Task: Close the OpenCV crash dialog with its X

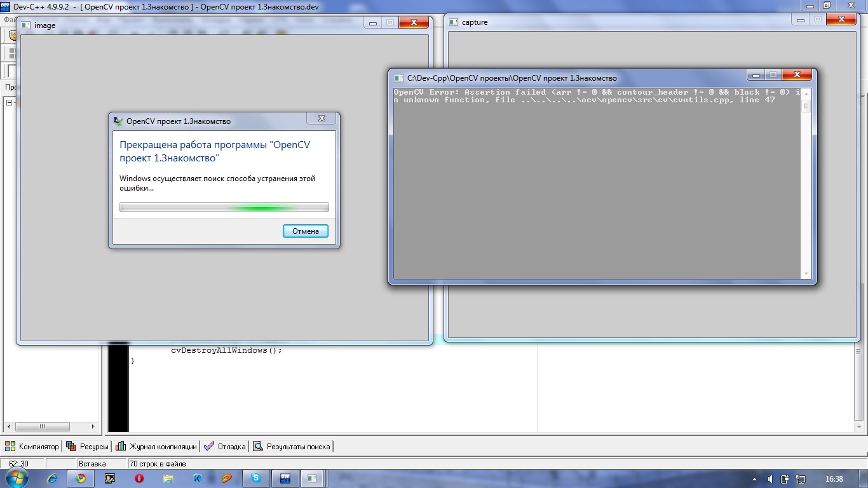Action: 322,119
